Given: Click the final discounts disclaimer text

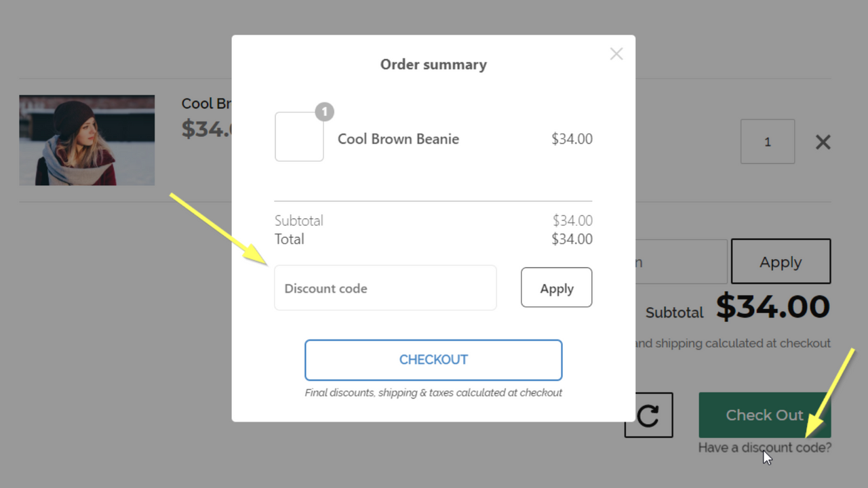Looking at the screenshot, I should 433,392.
